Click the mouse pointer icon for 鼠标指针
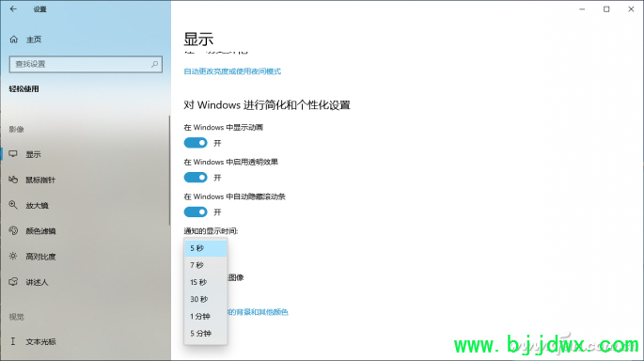Image resolution: width=644 pixels, height=361 pixels. pos(13,180)
